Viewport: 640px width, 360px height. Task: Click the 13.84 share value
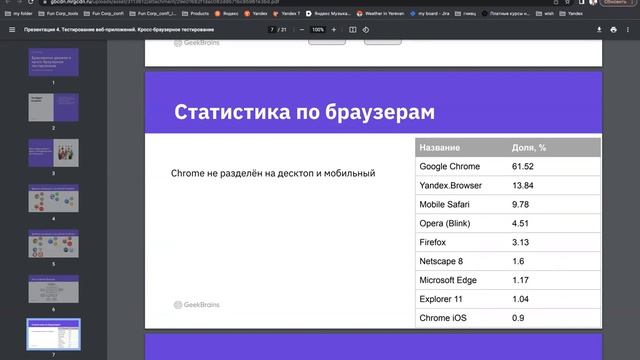[x=523, y=185]
